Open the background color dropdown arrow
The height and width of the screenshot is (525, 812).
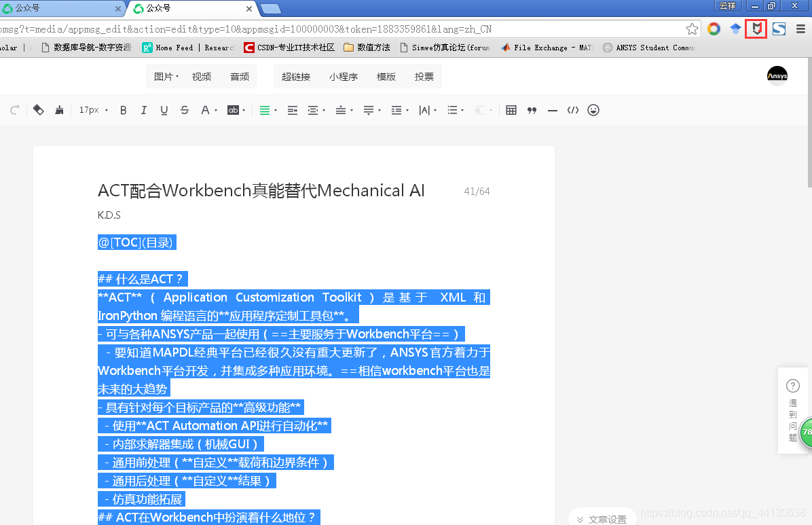(244, 111)
